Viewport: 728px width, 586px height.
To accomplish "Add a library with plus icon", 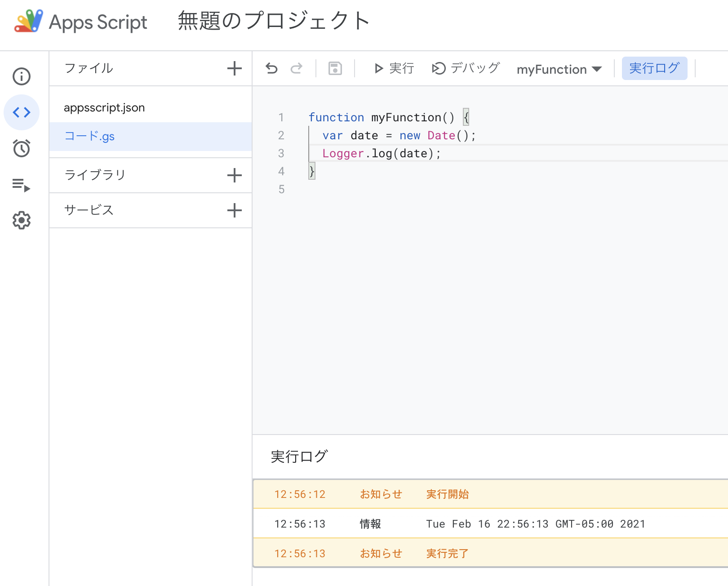I will click(234, 175).
